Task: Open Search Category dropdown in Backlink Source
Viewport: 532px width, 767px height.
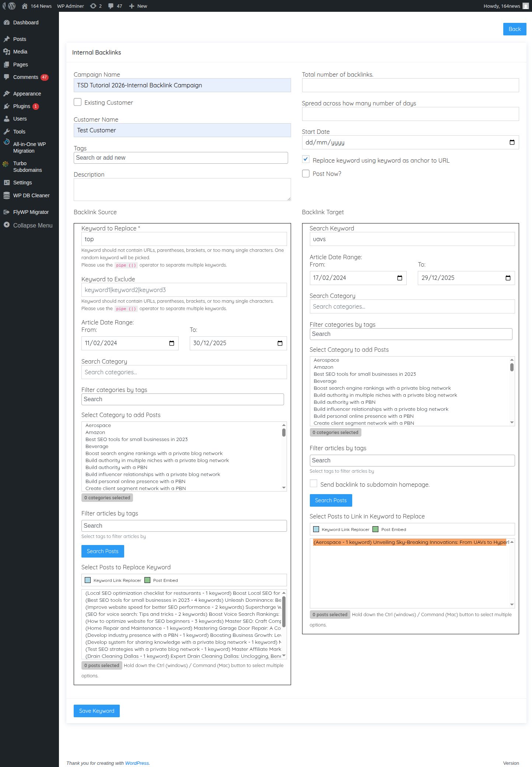Action: pyautogui.click(x=184, y=372)
